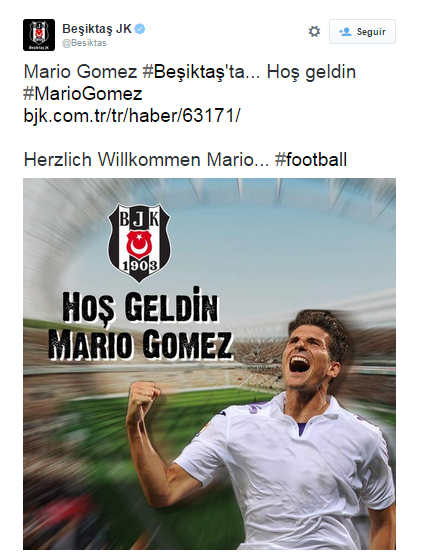Click the 'Hoş Geldin' headline in image
422x556 pixels.
pos(140,306)
